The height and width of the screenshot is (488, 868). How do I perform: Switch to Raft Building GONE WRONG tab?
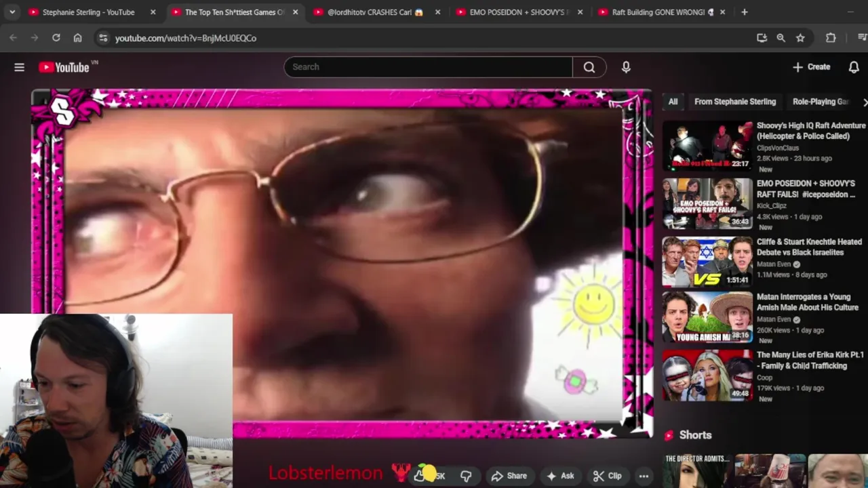663,12
